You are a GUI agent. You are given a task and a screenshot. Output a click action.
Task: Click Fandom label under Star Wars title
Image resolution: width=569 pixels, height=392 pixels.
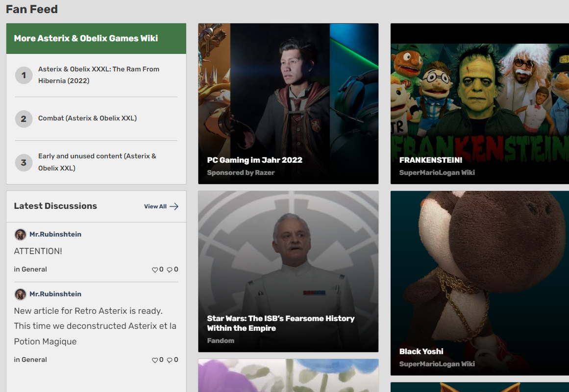(221, 341)
